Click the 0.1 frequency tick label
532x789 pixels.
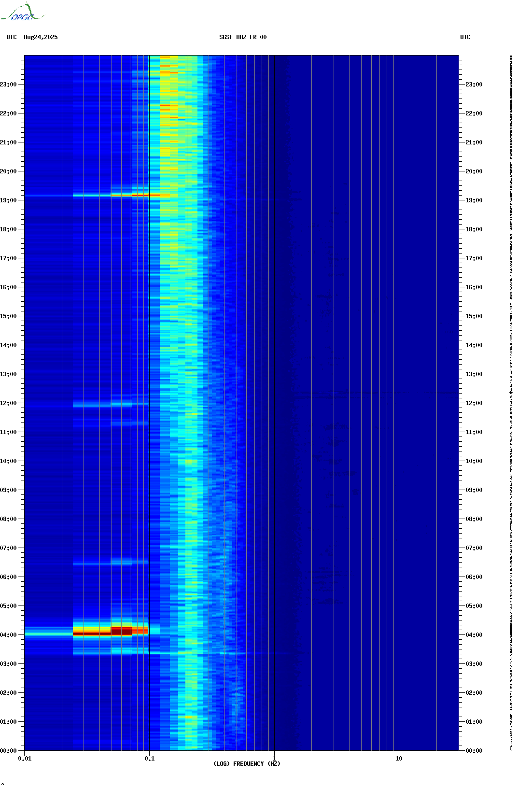[150, 759]
